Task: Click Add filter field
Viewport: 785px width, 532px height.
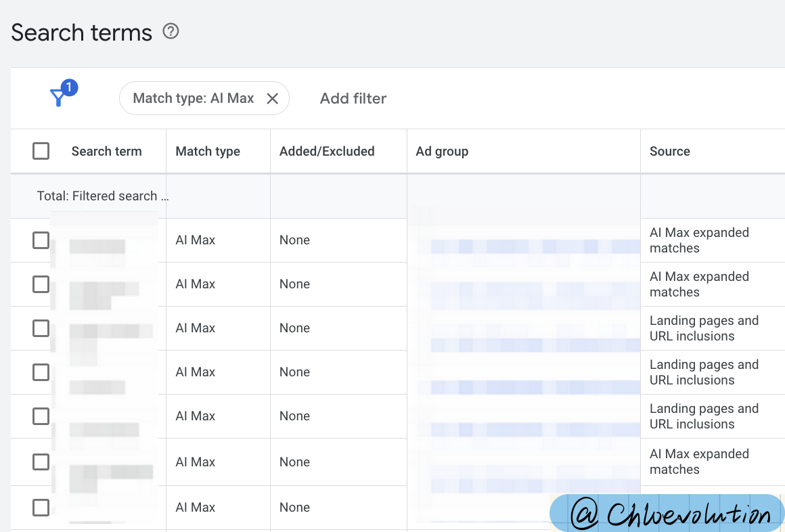Action: click(353, 99)
